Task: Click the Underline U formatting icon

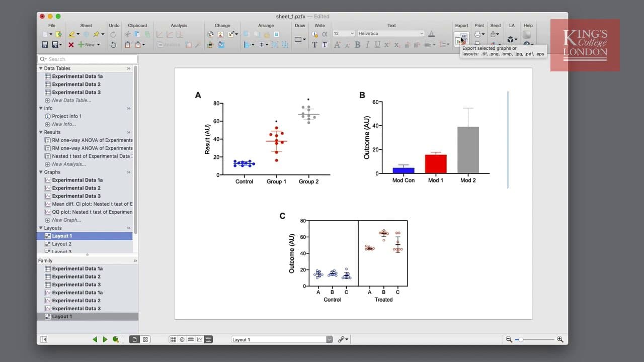Action: point(377,45)
